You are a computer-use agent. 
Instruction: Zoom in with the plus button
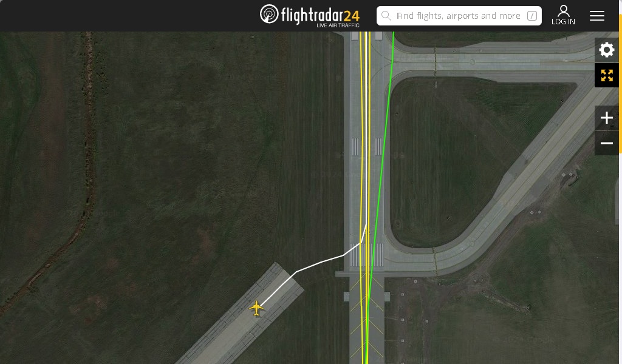coord(607,118)
